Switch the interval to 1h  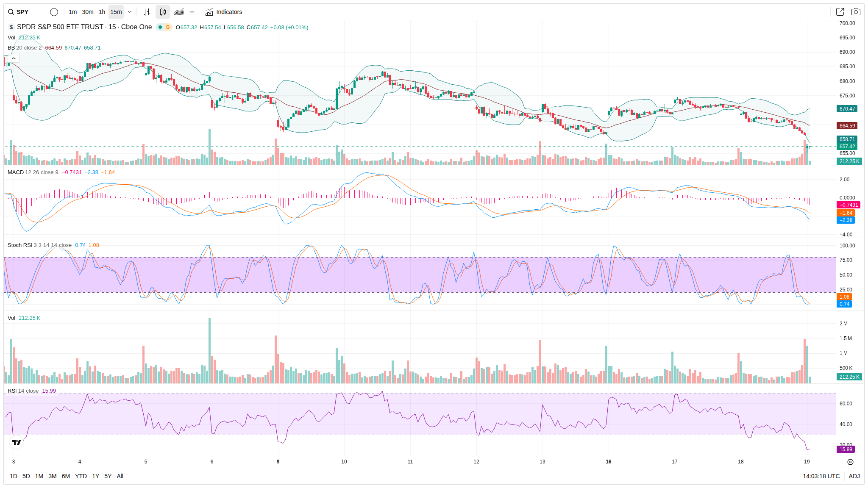click(102, 12)
